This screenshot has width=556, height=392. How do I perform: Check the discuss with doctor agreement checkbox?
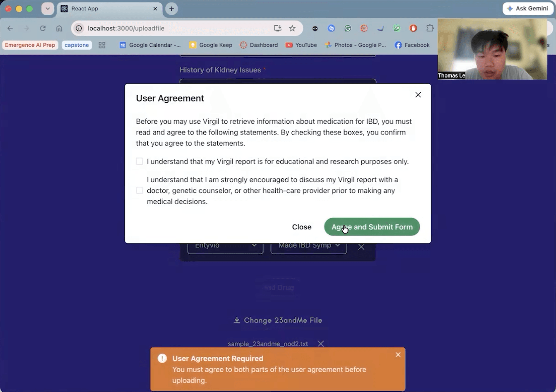click(140, 190)
